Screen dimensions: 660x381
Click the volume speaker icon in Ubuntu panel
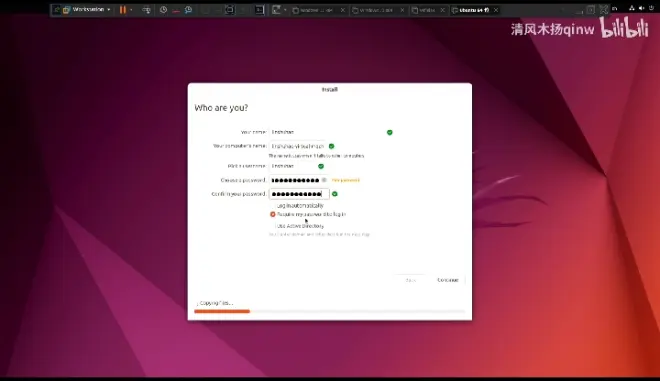tap(641, 8)
